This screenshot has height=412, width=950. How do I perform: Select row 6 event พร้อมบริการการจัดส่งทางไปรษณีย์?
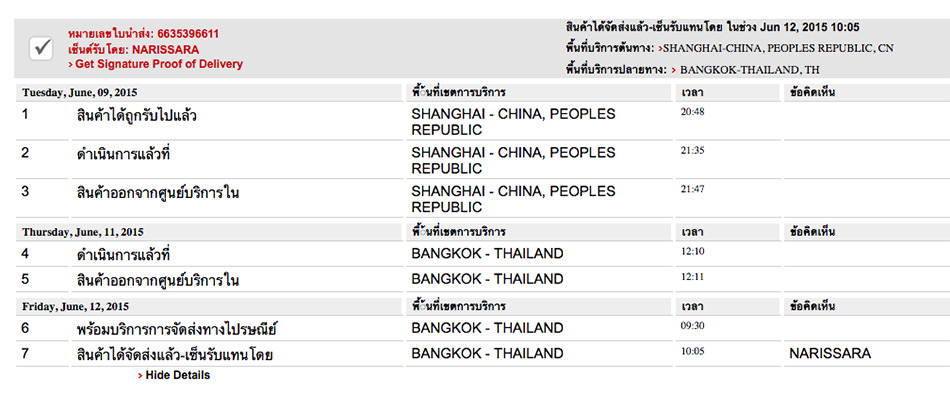click(177, 329)
